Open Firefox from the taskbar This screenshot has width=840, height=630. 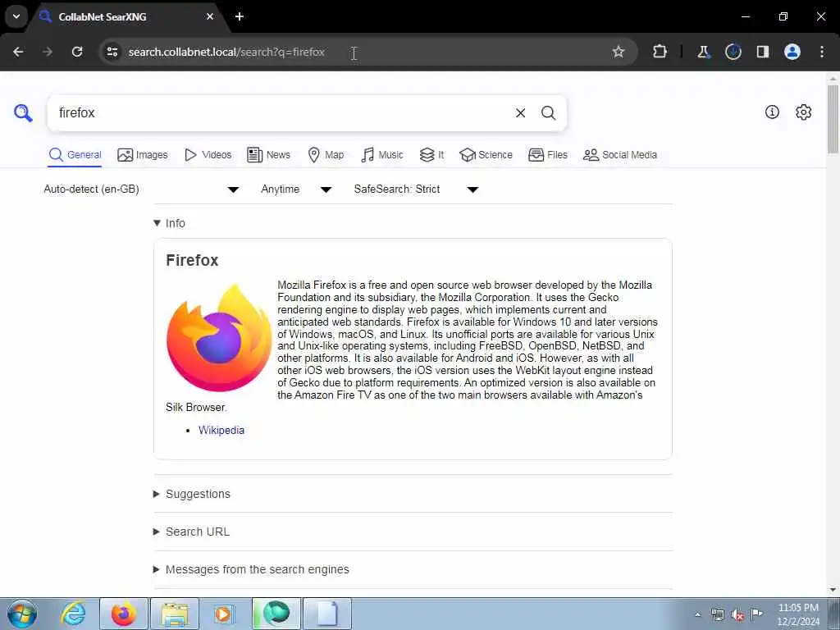click(124, 614)
